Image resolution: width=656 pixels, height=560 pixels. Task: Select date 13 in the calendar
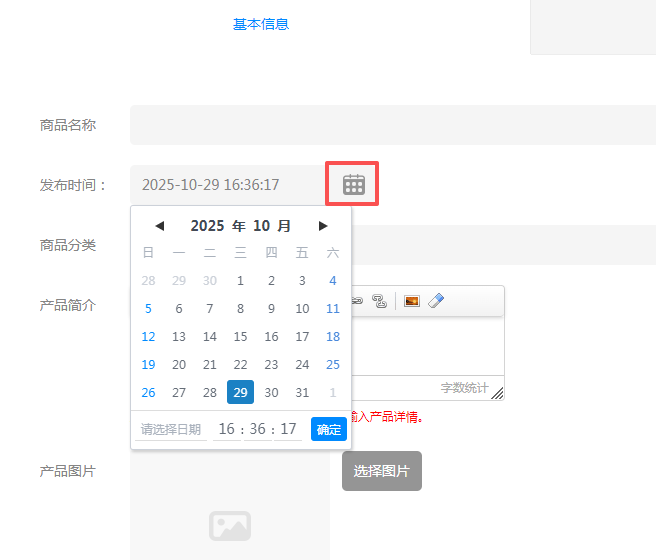coord(179,337)
